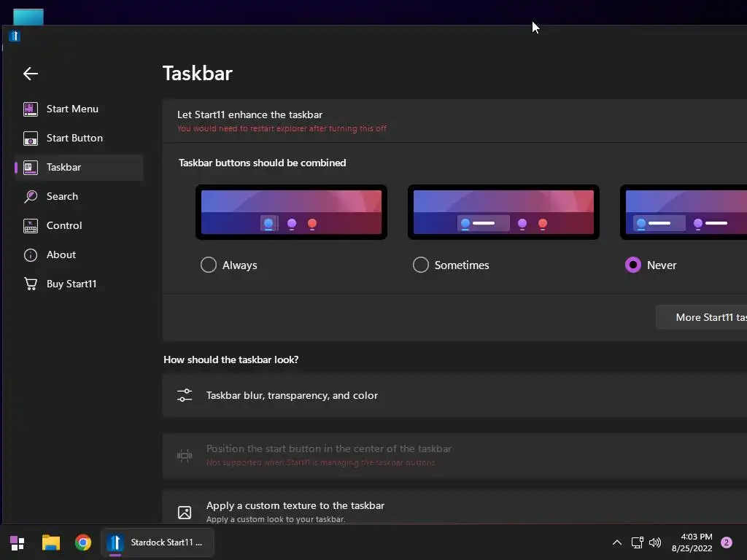Screen dimensions: 747x560
Task: Click the Stardock Start11 taskbar button
Action: coord(158,542)
